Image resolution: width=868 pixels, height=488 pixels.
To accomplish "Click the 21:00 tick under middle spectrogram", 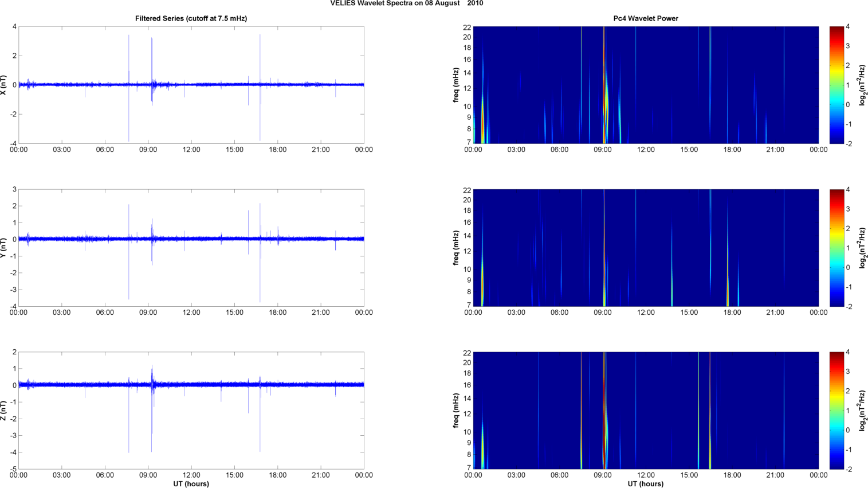I will pos(775,313).
